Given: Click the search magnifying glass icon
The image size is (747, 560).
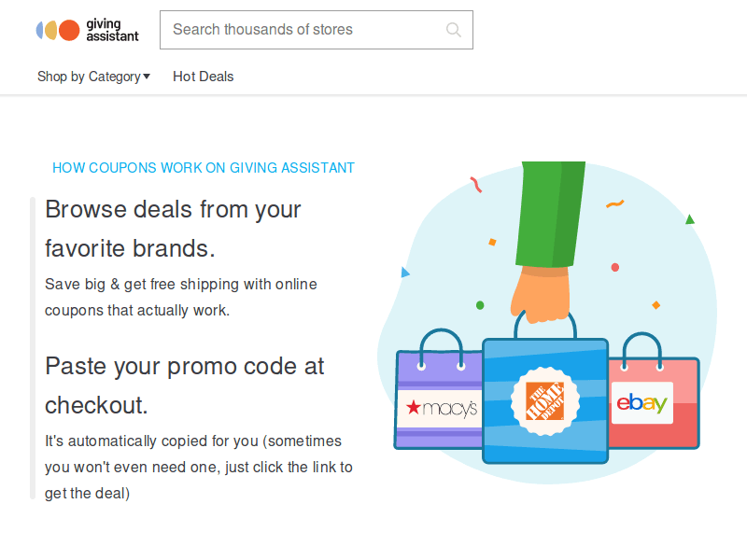Looking at the screenshot, I should pos(454,30).
